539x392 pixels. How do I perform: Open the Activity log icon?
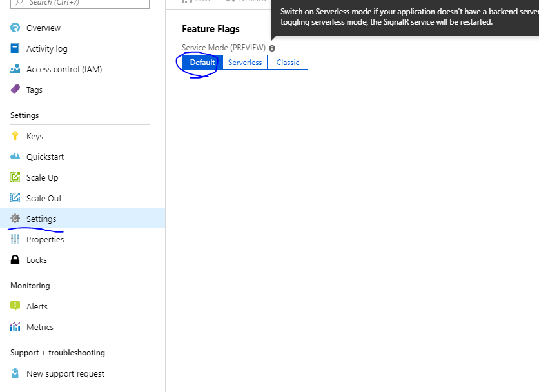click(14, 48)
